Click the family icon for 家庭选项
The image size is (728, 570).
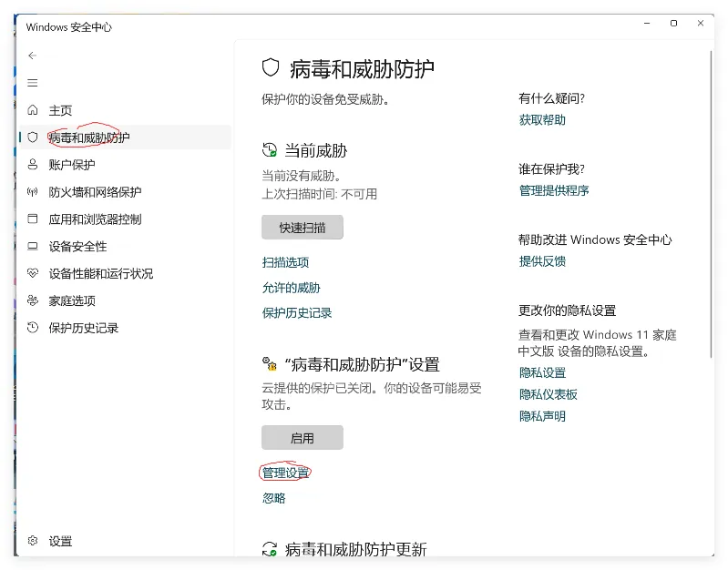pos(33,300)
